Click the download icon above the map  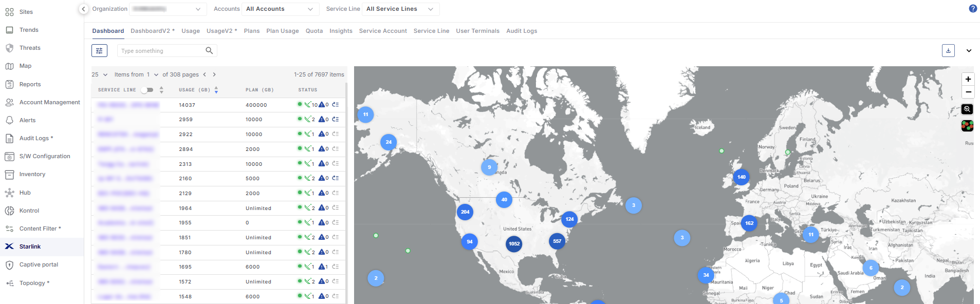click(948, 51)
